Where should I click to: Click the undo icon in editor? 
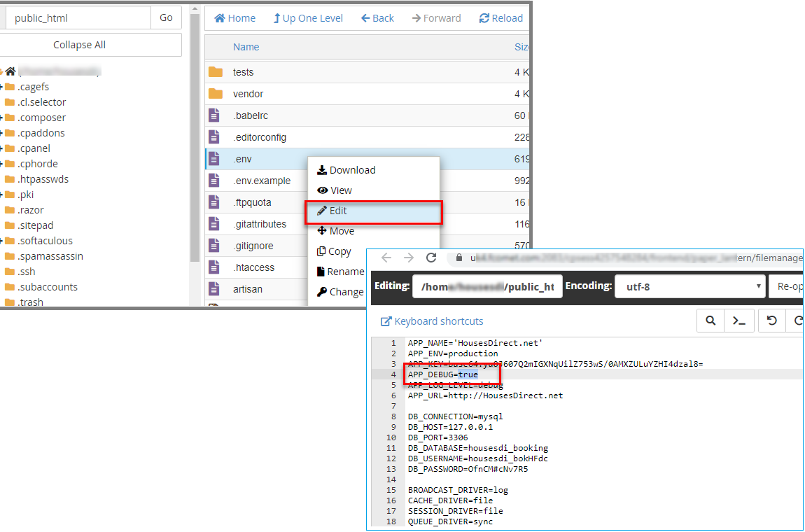click(771, 321)
